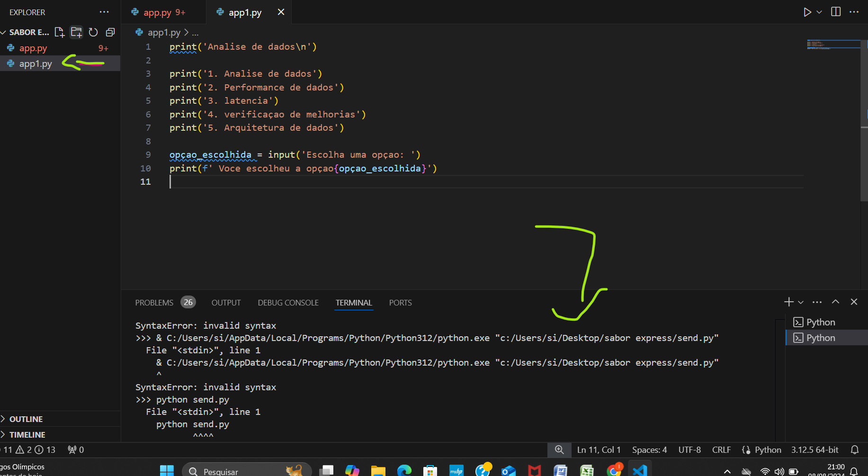Open the run options dropdown
This screenshot has width=868, height=476.
click(x=819, y=12)
